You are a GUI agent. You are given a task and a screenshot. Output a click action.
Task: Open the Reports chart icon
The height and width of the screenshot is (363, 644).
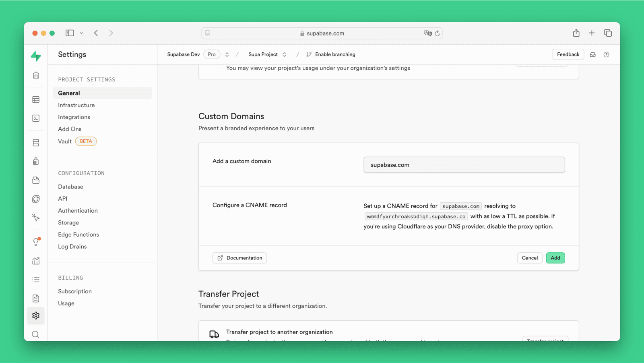pos(36,261)
